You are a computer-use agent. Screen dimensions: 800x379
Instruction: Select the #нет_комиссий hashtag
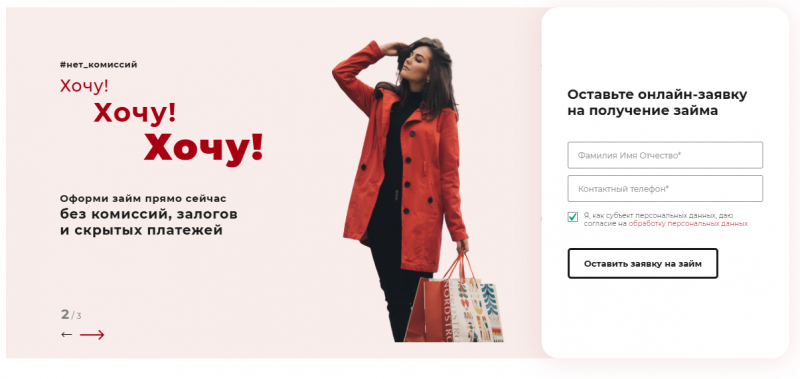(x=98, y=65)
